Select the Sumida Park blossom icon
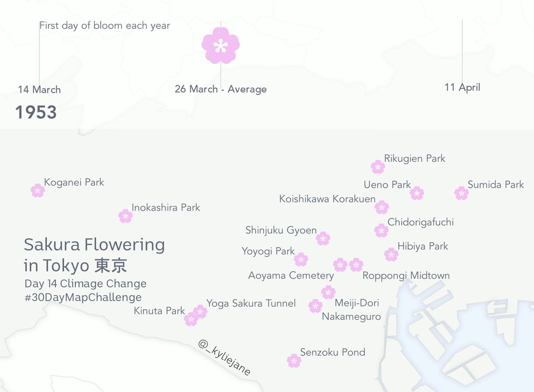534x392 pixels. click(461, 193)
